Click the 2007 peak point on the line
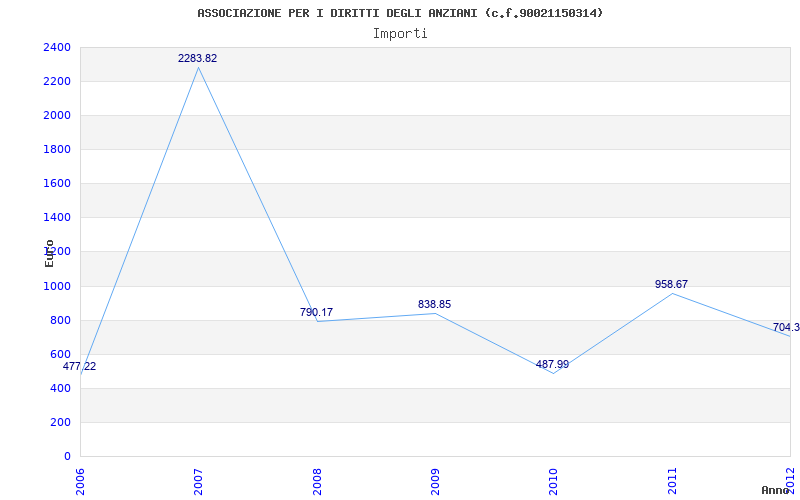800x500 pixels. 198,67
